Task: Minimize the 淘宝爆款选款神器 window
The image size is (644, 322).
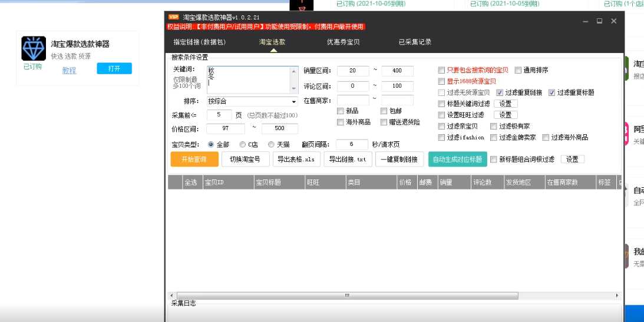Action: (586, 21)
